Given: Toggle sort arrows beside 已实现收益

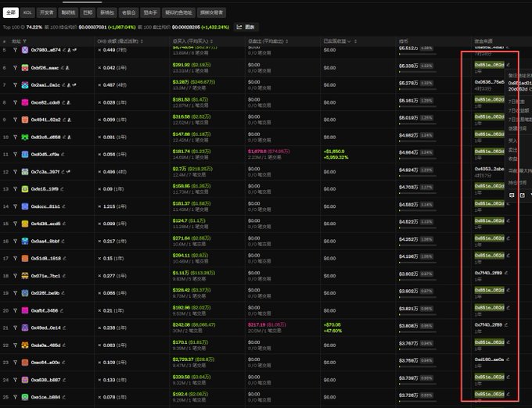Looking at the screenshot, I should [x=355, y=41].
